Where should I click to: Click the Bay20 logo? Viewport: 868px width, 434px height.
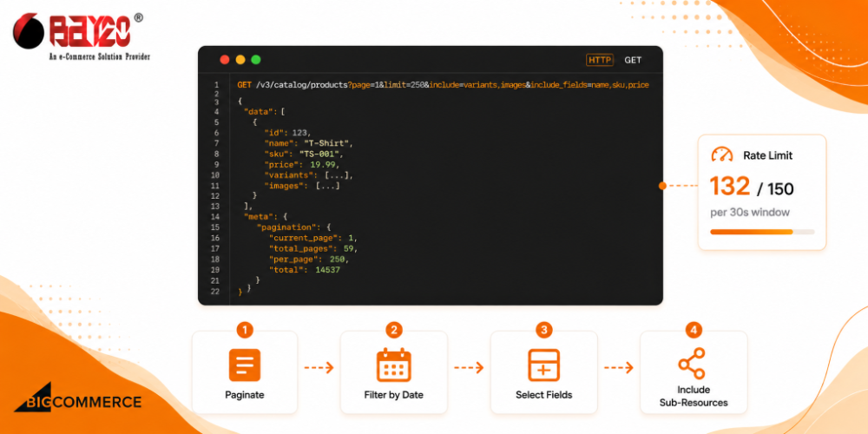point(82,36)
